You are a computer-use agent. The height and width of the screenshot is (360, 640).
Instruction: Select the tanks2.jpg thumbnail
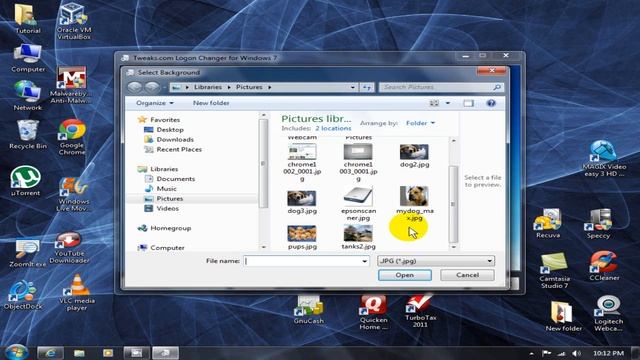point(358,233)
